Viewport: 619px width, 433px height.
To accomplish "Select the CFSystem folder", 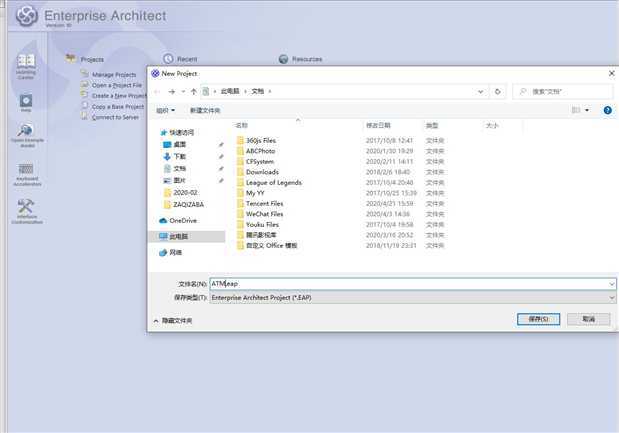I will point(259,162).
